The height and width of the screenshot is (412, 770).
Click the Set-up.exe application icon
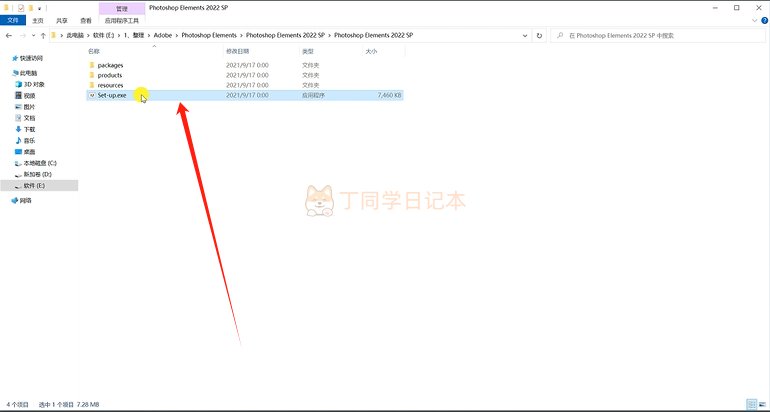click(91, 95)
